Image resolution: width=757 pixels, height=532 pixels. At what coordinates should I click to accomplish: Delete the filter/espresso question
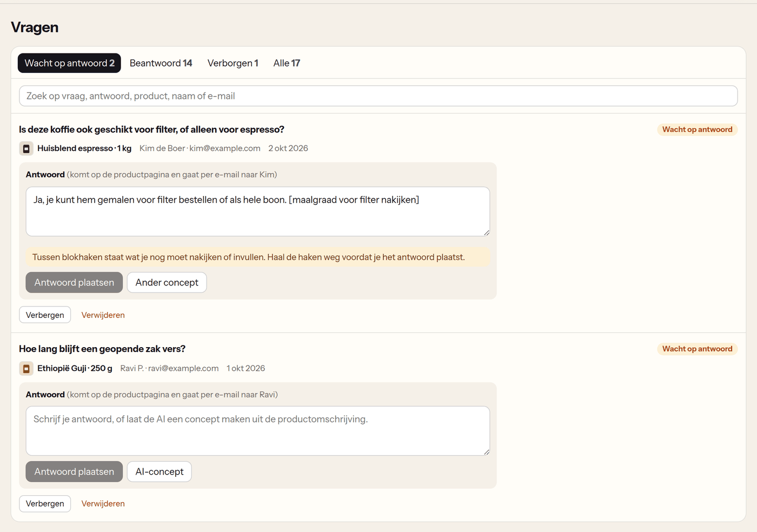pos(103,315)
